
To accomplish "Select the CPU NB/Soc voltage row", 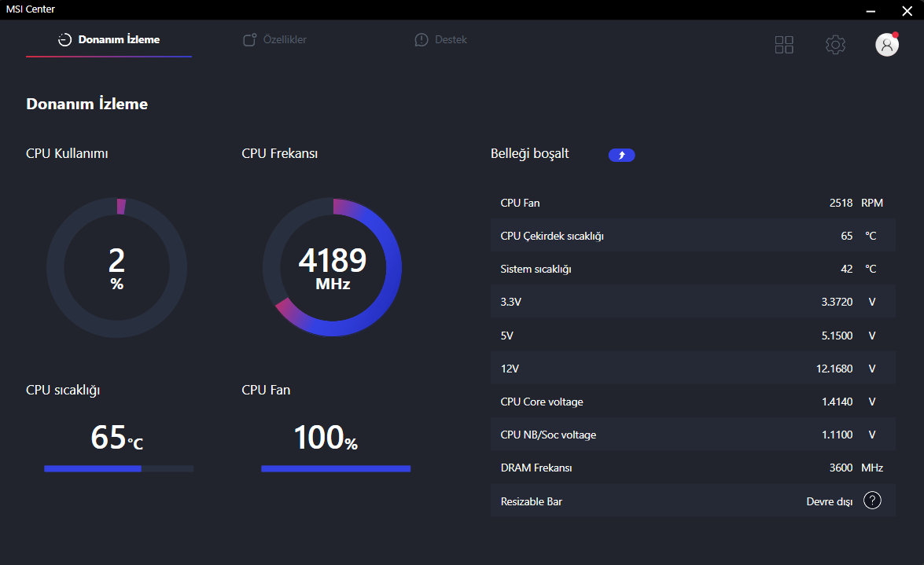I will tap(693, 435).
